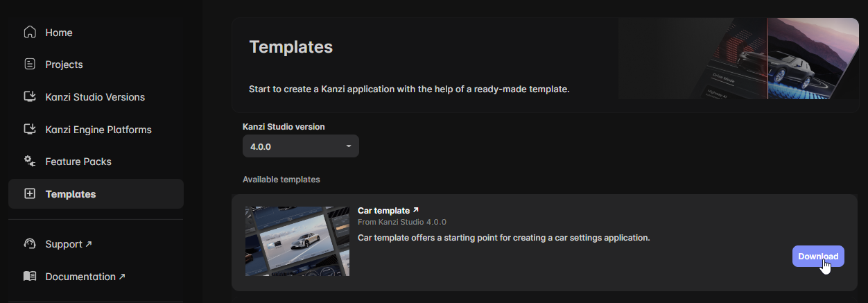The image size is (868, 303).
Task: Download the Car template
Action: pyautogui.click(x=818, y=256)
